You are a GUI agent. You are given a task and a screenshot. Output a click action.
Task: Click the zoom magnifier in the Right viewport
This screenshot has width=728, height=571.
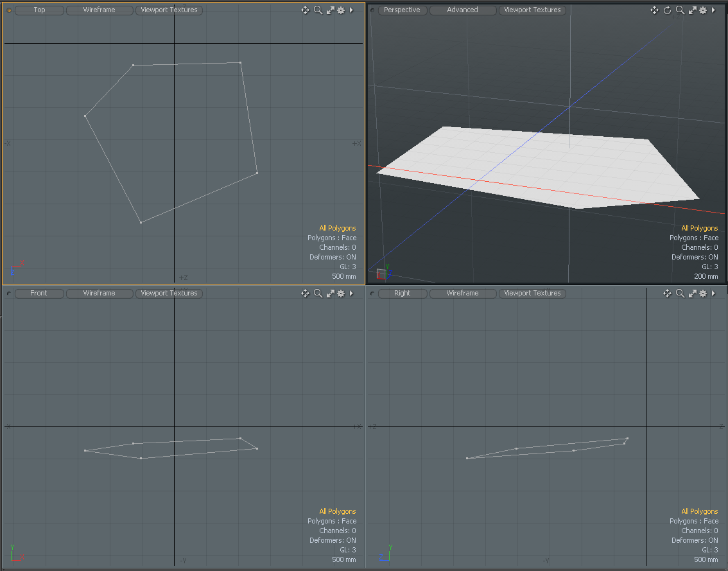(x=680, y=294)
